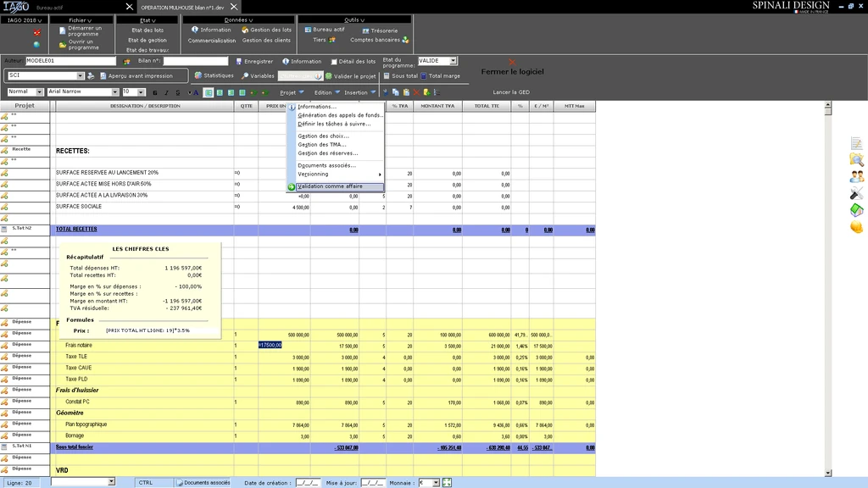The height and width of the screenshot is (488, 868).
Task: Click Valider le projet button
Action: [354, 76]
